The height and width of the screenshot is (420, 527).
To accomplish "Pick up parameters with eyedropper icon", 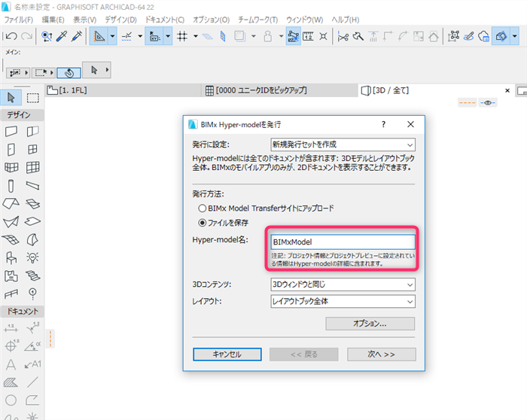I will point(62,36).
